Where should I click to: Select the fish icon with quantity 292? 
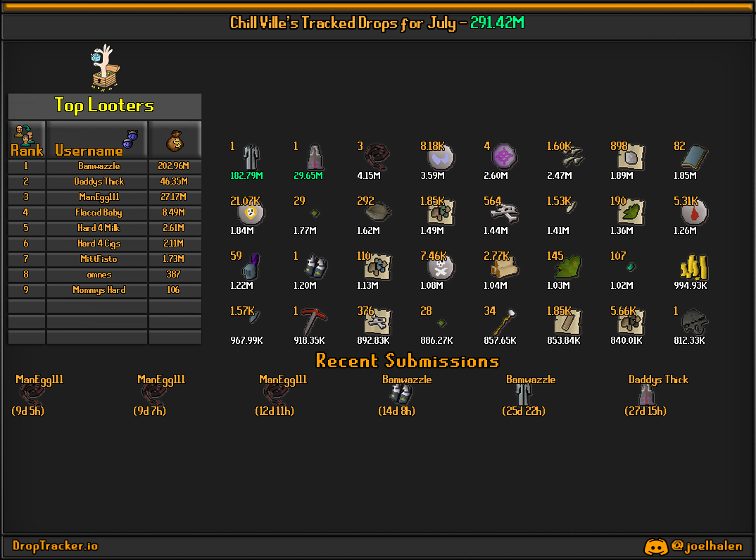pyautogui.click(x=379, y=211)
